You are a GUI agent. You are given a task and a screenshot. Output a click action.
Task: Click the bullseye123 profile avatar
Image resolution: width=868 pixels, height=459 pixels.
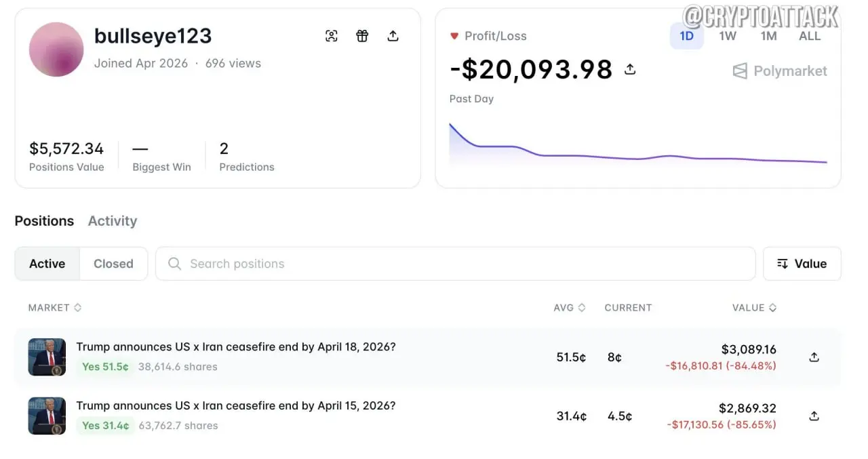click(56, 49)
